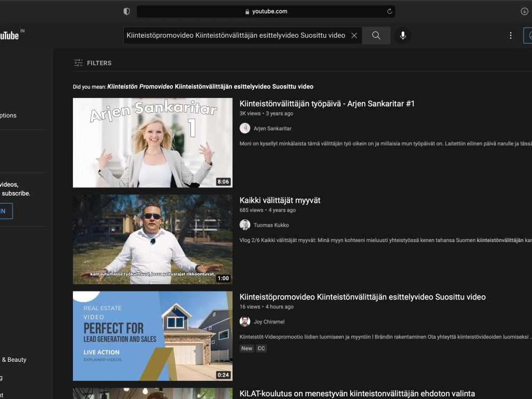Clear the search box with the X icon
Image resolution: width=532 pixels, height=399 pixels.
354,35
